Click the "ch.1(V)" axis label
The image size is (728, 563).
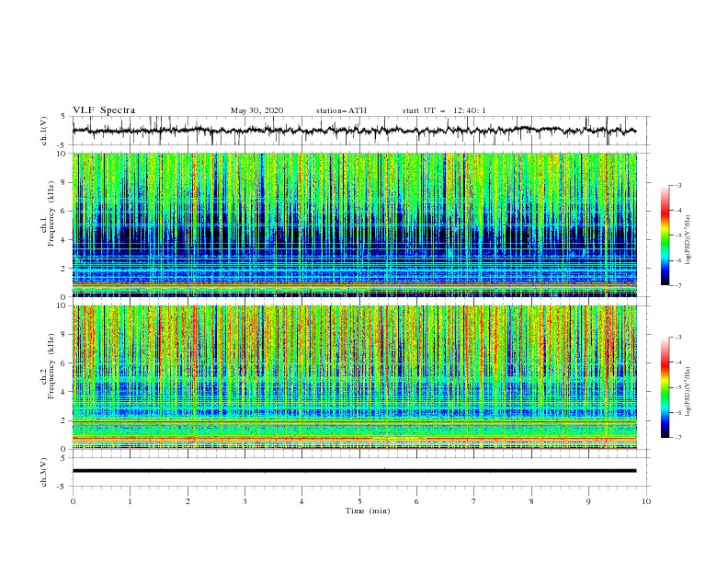point(44,131)
